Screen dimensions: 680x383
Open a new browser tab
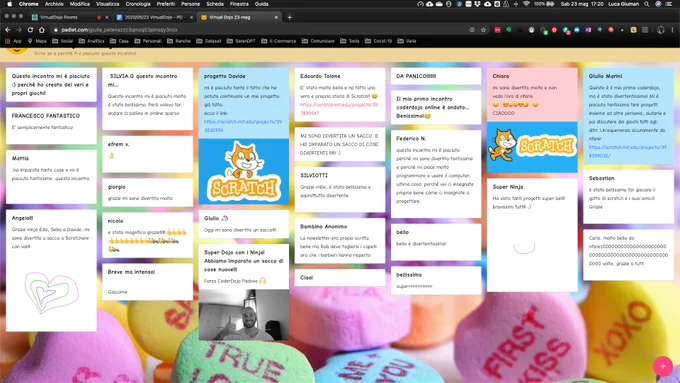290,17
